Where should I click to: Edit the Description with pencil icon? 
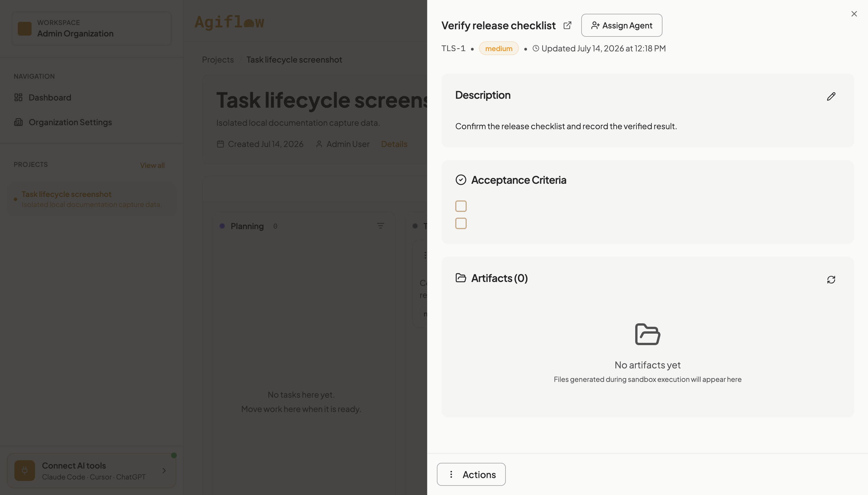point(831,96)
